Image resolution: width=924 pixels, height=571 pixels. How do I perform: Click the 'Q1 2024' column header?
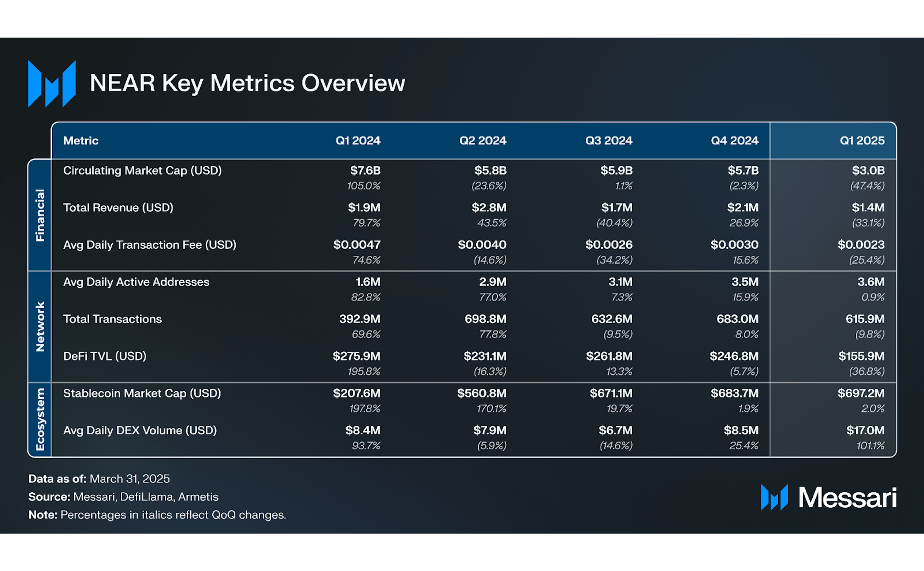pos(358,141)
